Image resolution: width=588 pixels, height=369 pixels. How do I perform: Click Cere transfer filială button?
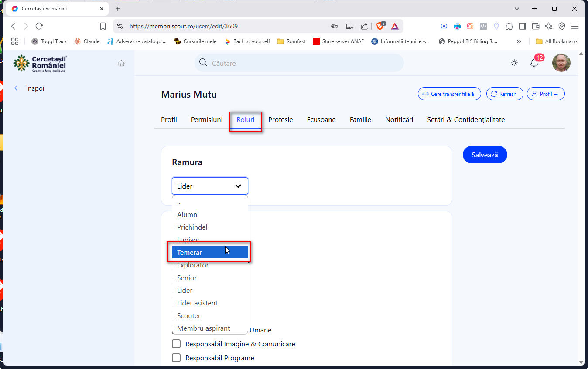coord(449,94)
